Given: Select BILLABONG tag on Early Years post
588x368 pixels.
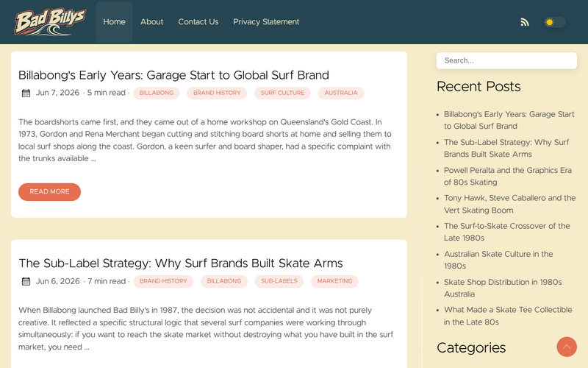Looking at the screenshot, I should [x=157, y=93].
